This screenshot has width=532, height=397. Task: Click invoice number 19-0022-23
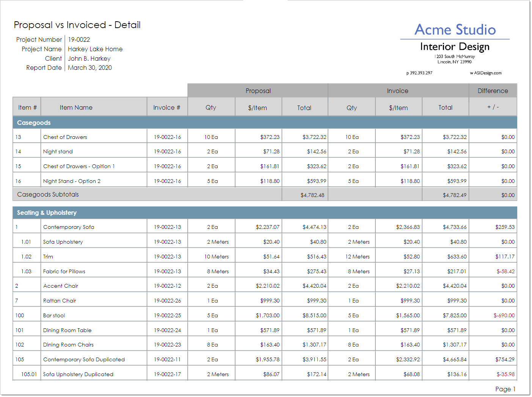pos(167,345)
